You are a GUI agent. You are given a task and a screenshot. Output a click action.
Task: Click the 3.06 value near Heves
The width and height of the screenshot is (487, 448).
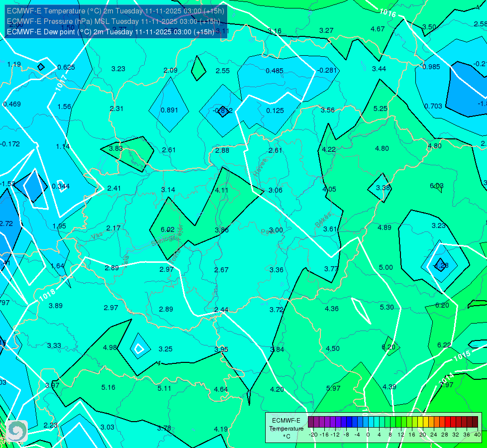coord(275,190)
